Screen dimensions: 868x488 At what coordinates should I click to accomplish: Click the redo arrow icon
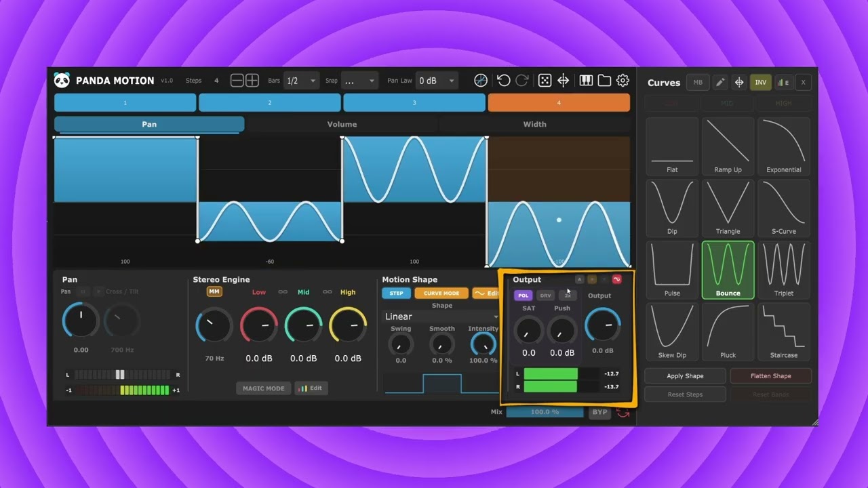[522, 81]
